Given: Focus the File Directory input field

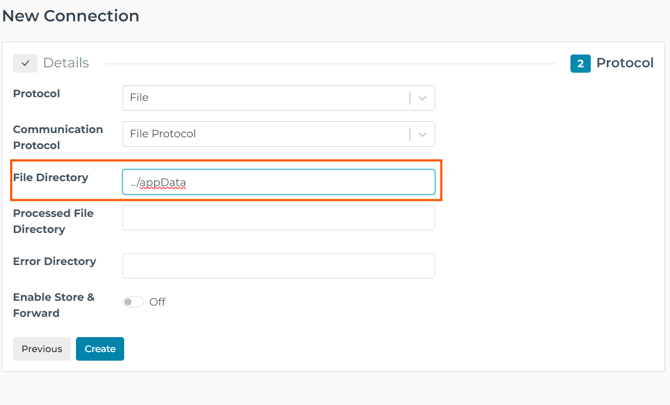Looking at the screenshot, I should click(x=279, y=182).
